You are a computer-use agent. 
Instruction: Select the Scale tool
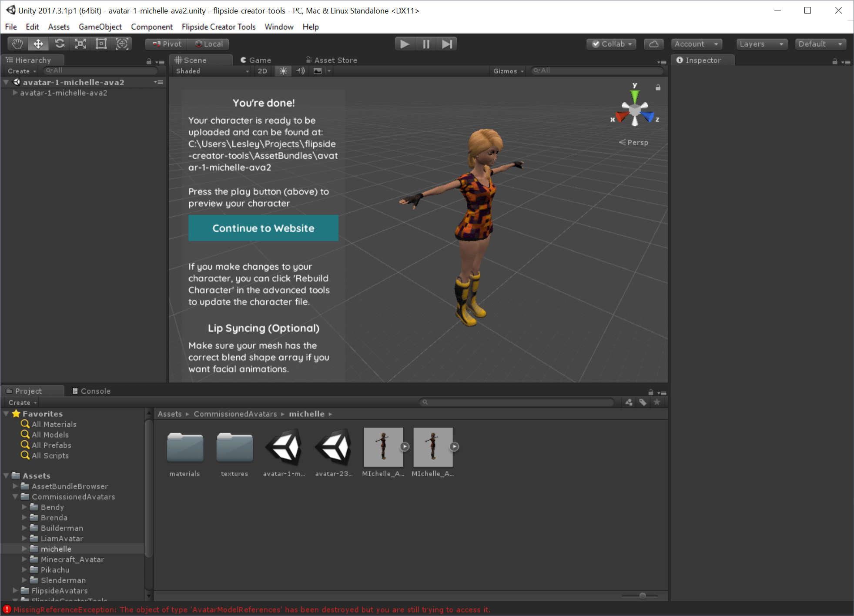click(x=80, y=44)
